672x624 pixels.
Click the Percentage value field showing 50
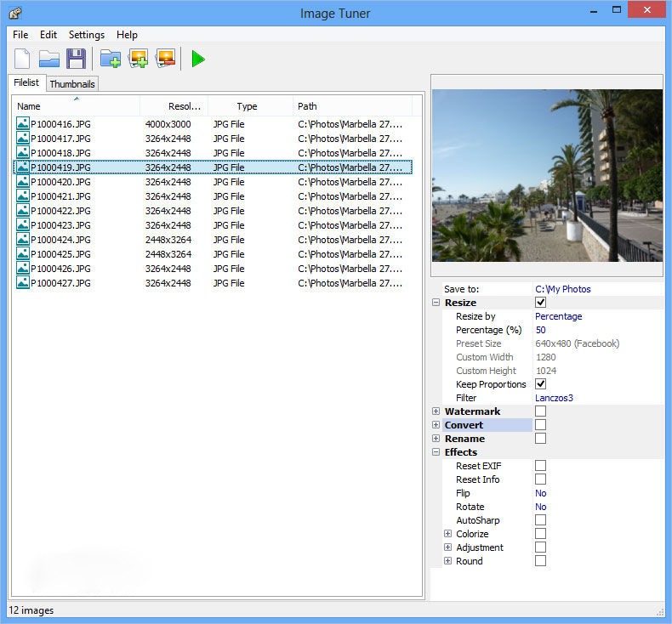click(x=541, y=330)
